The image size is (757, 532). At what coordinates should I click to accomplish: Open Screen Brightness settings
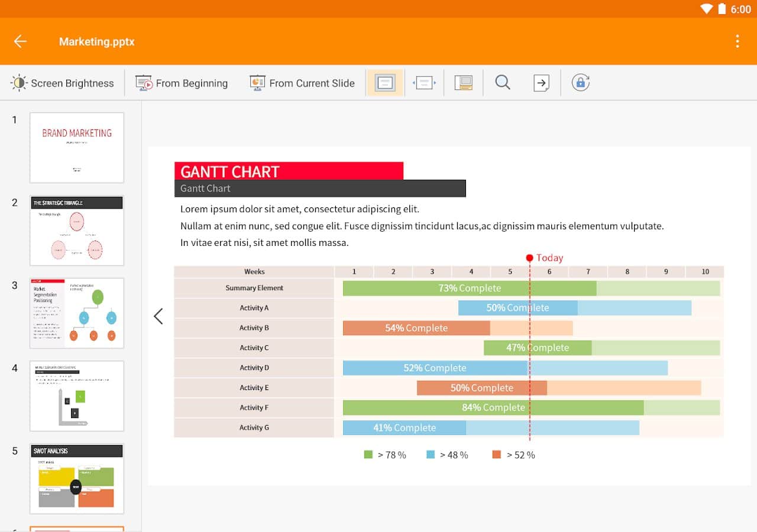click(x=62, y=83)
